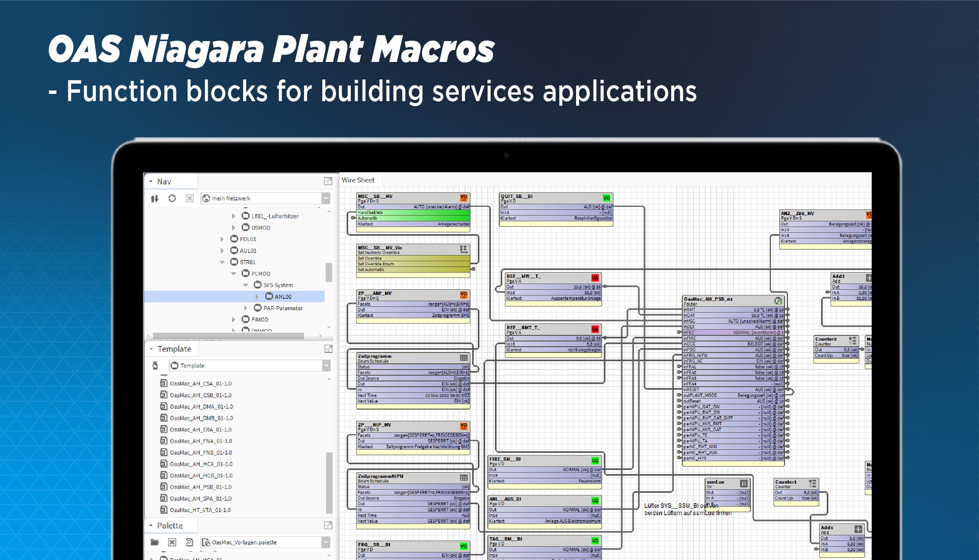Select OasMac_AH_CSA_01-1.0 template
The image size is (979, 560).
coord(201,384)
